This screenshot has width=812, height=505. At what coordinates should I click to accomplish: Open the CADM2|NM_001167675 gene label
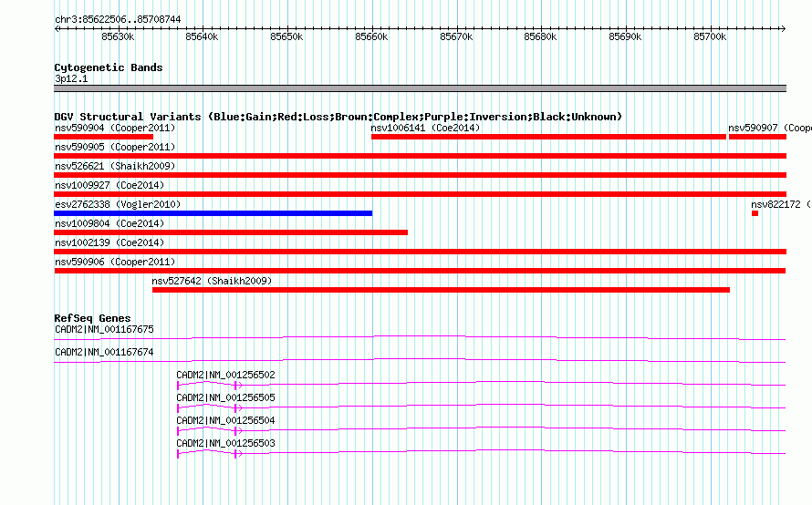click(x=104, y=329)
